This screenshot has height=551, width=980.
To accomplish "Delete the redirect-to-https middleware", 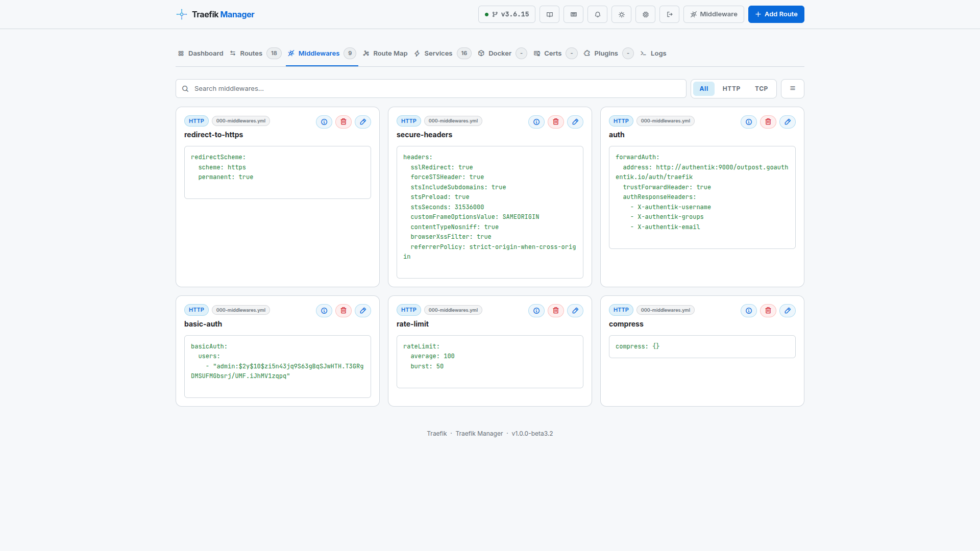I will 344,122.
